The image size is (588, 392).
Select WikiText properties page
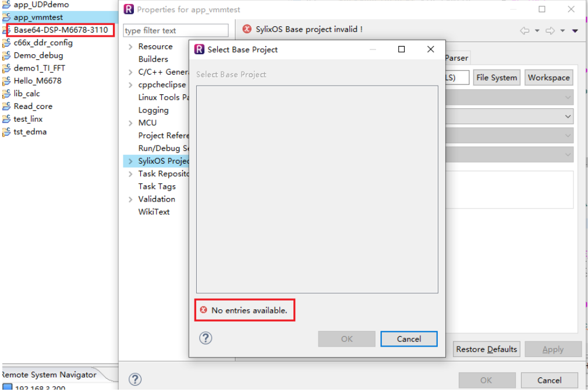pyautogui.click(x=154, y=212)
